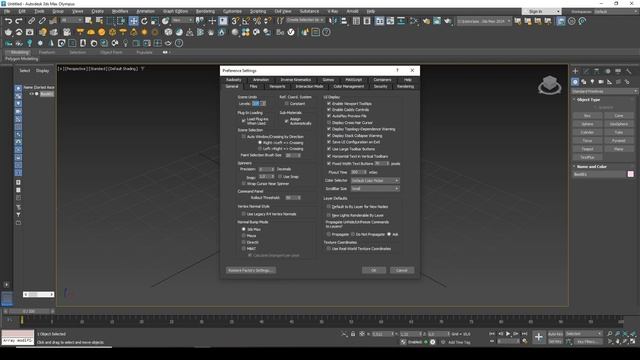Screen dimensions: 640x360
Task: Click Restore Factory Settings button
Action: tap(251, 270)
